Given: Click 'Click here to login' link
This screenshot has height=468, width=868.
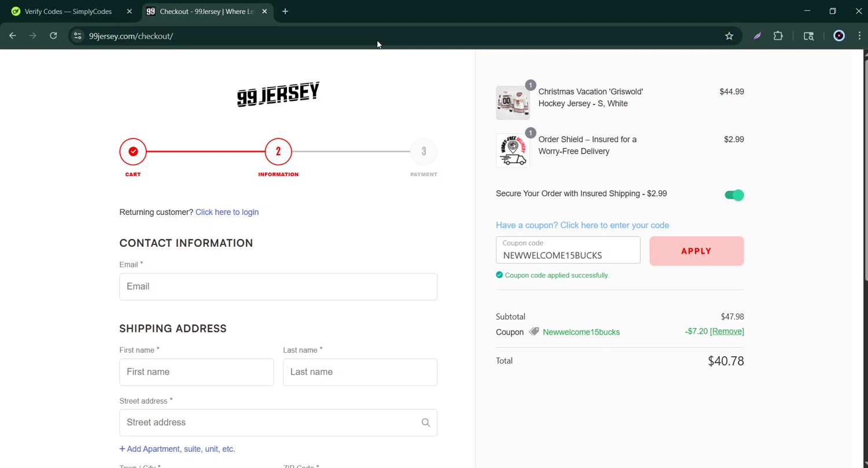Looking at the screenshot, I should [227, 212].
